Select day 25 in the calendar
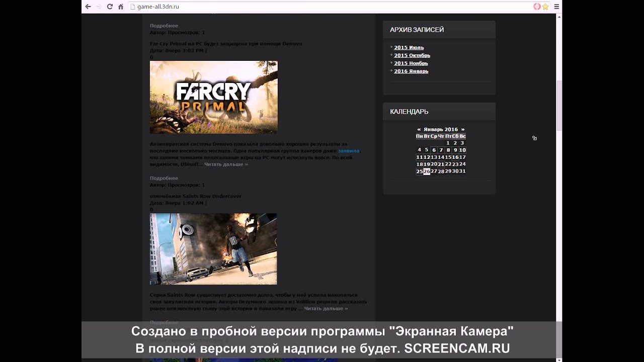The width and height of the screenshot is (644, 362). coord(419,171)
